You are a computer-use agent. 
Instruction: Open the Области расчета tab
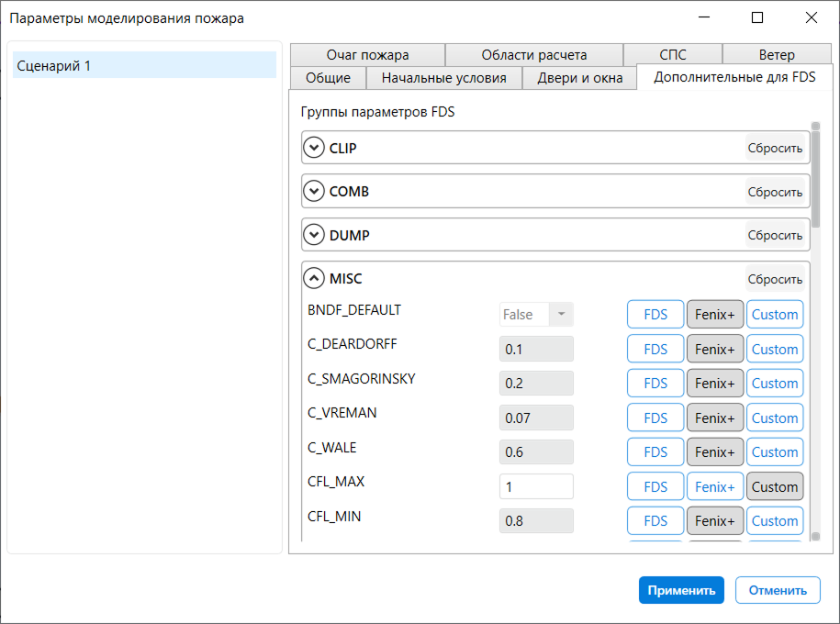(x=534, y=55)
